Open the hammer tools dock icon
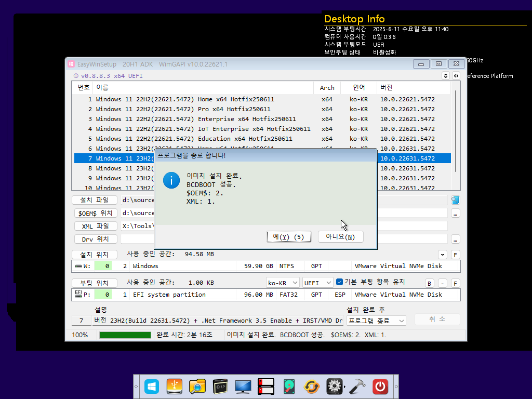 [x=357, y=387]
